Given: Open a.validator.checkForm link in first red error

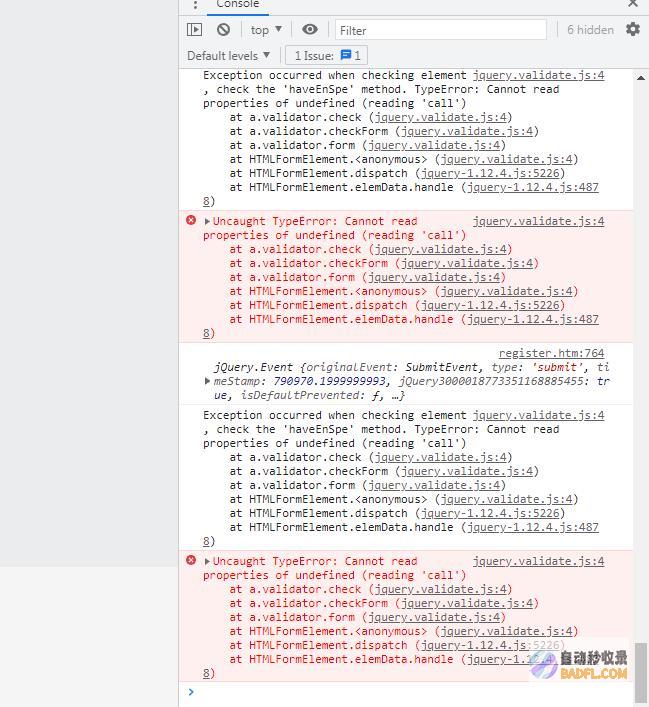Looking at the screenshot, I should point(467,263).
